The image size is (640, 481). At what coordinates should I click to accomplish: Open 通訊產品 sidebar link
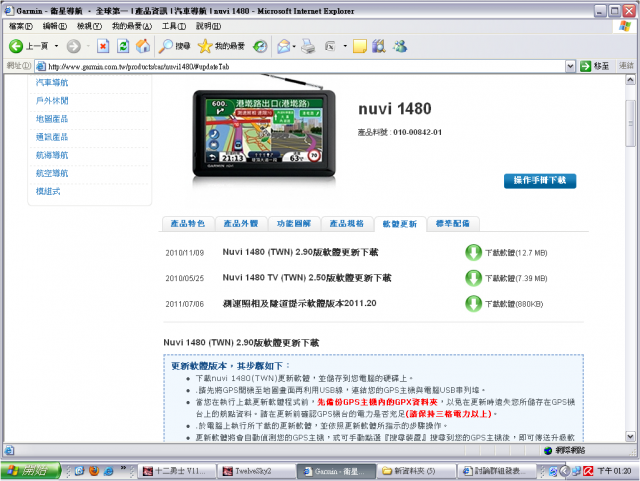[52, 137]
